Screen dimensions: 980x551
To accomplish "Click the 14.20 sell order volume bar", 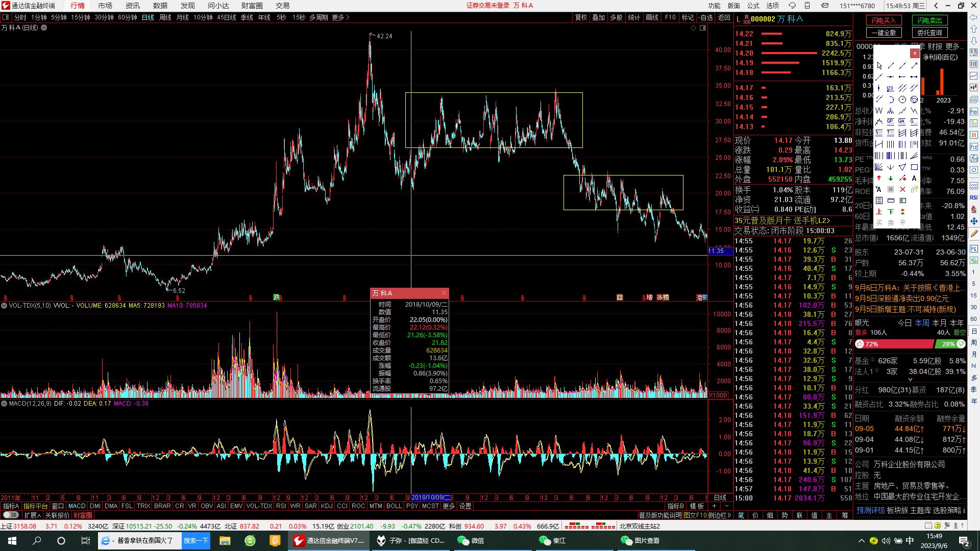I will 789,53.
